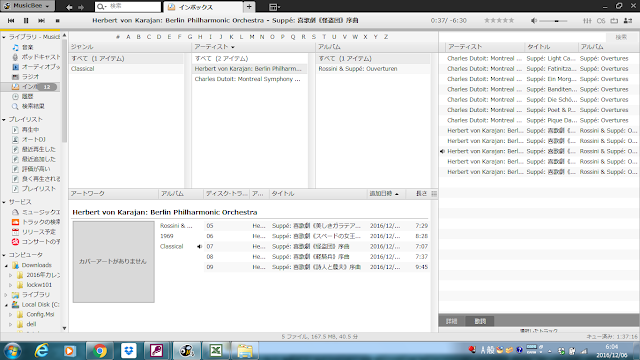Navigate forward with the right arrow

(81, 7)
